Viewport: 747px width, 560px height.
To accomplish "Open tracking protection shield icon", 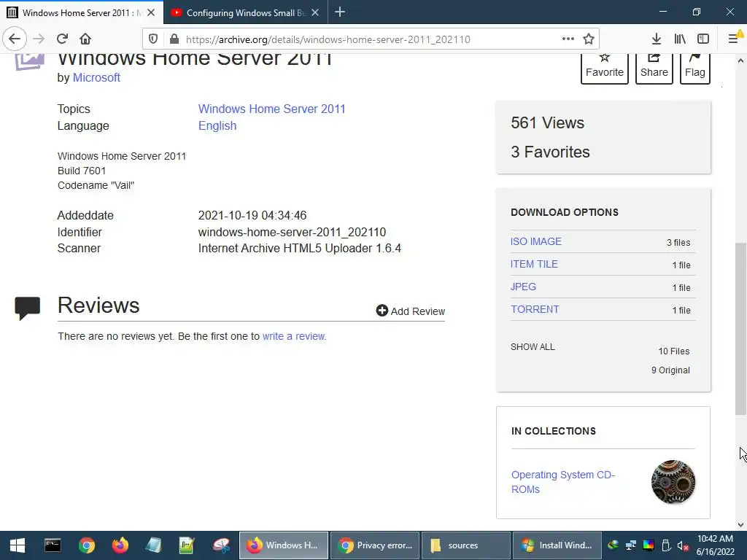I will 153,39.
